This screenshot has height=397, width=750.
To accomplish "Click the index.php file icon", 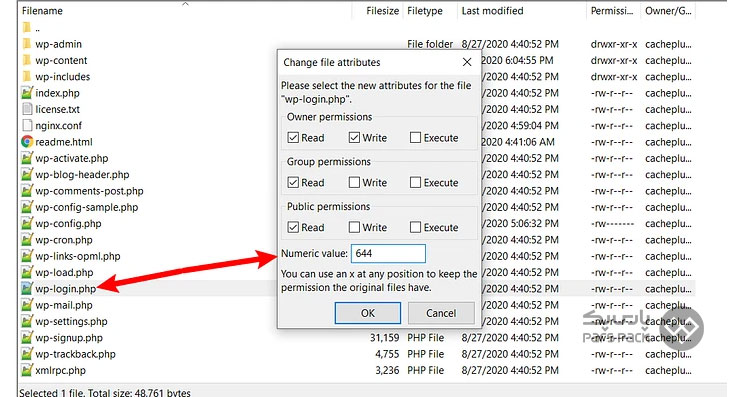I will [x=27, y=93].
